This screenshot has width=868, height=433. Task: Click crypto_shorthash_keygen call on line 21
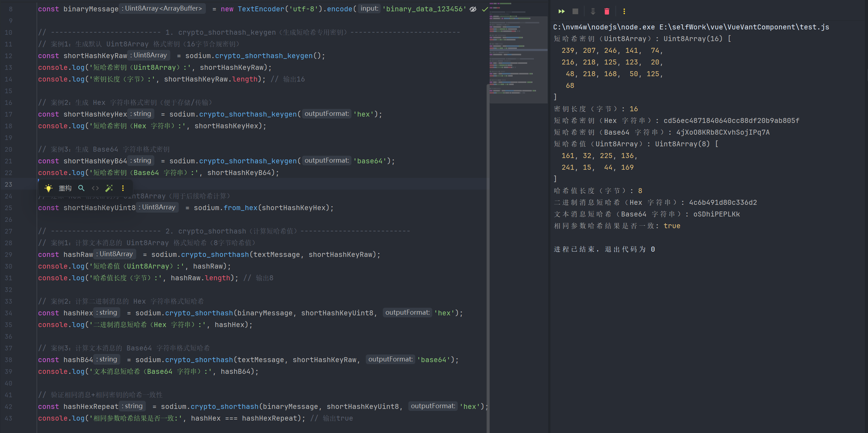pyautogui.click(x=248, y=161)
